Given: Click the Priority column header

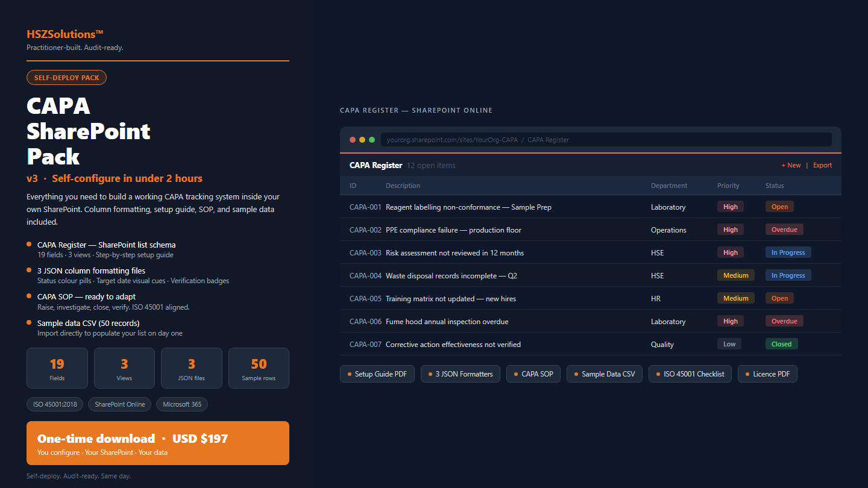Looking at the screenshot, I should [728, 186].
